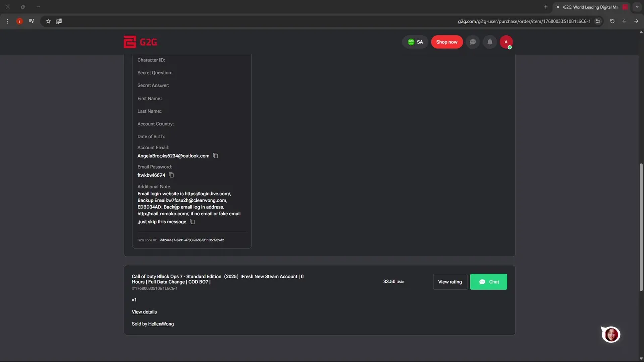Restore the browser window size
Screen dimensions: 644x362
(23, 7)
